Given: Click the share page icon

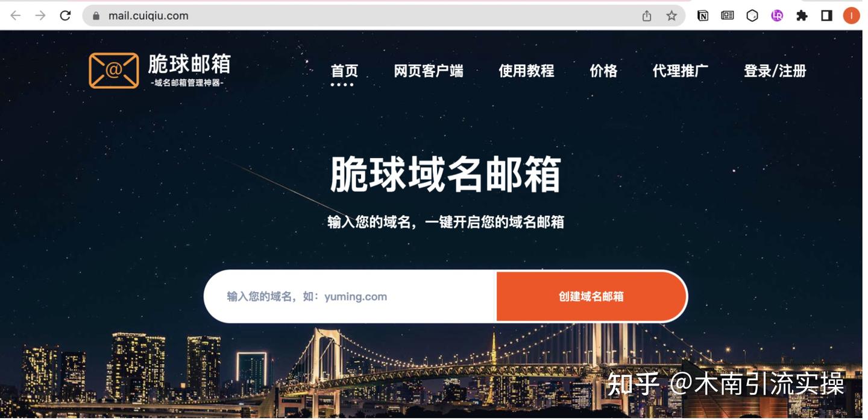Looking at the screenshot, I should coord(647,16).
